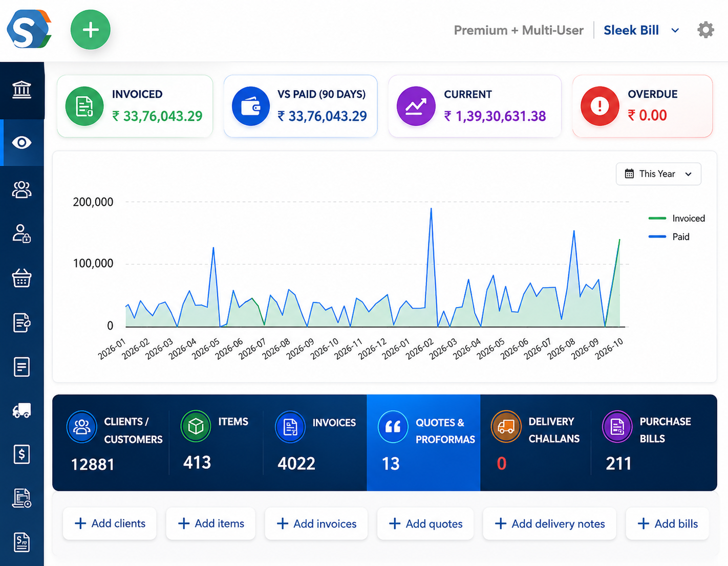The image size is (728, 566).
Task: Click the VS PAID (90 DAYS) card
Action: (301, 106)
